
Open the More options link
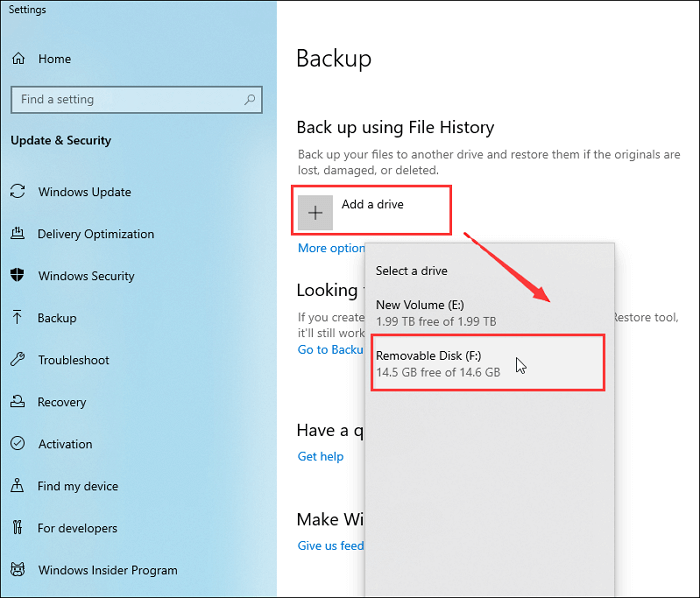tap(331, 248)
